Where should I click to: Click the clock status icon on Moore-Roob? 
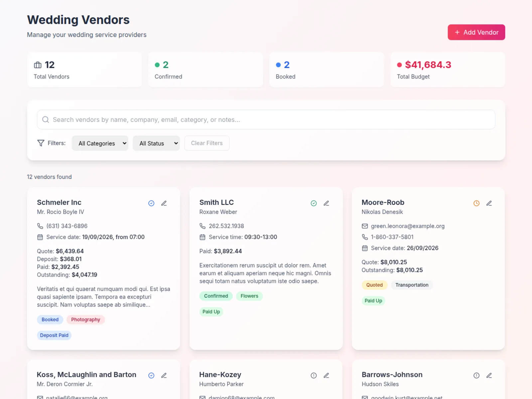point(476,203)
